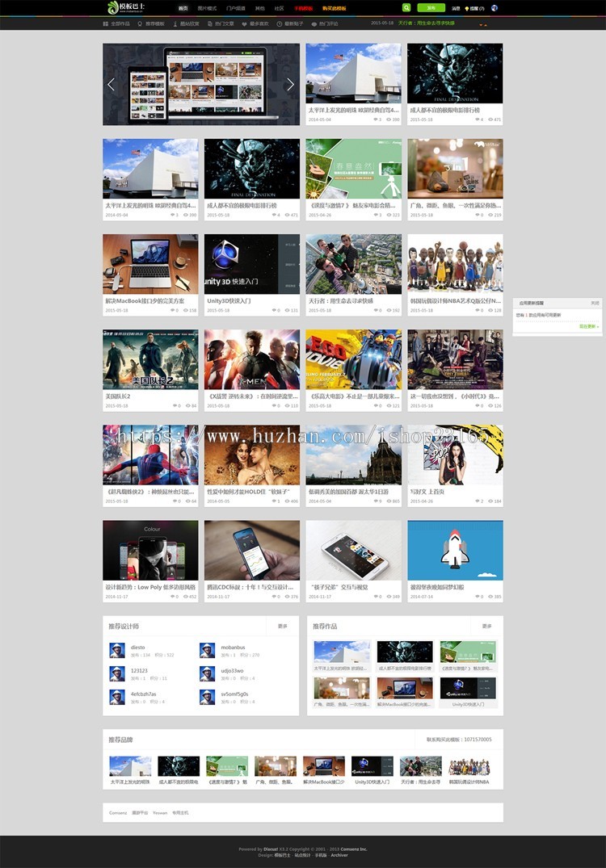Open the 韩国玩偶设计师NBA card thumbnail
606x868 pixels.
tap(456, 264)
